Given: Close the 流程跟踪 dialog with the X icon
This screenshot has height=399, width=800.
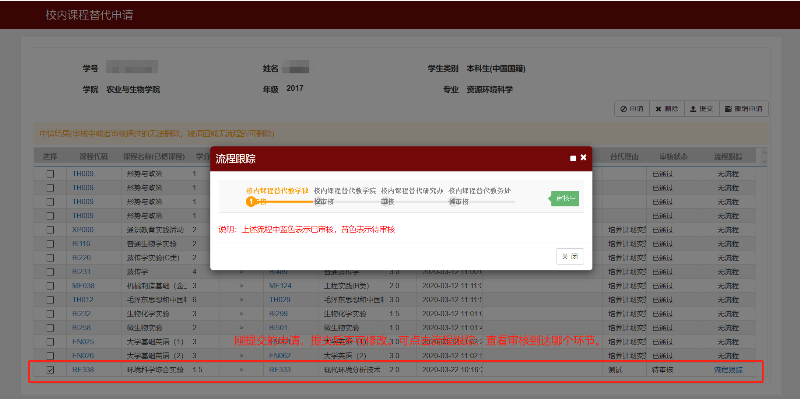Looking at the screenshot, I should click(583, 158).
